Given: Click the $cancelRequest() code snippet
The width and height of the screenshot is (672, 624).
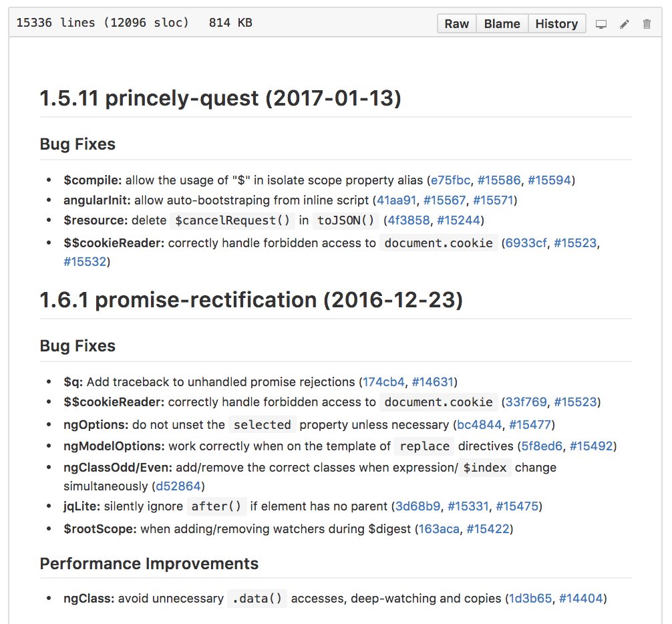Looking at the screenshot, I should [232, 220].
